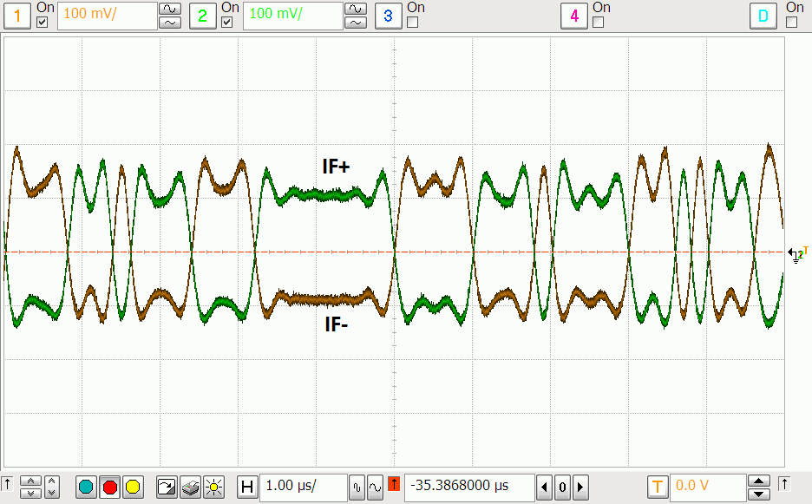Capture a Single acquisition with the yellow button
Screen dimensions: 812x504
click(x=133, y=488)
